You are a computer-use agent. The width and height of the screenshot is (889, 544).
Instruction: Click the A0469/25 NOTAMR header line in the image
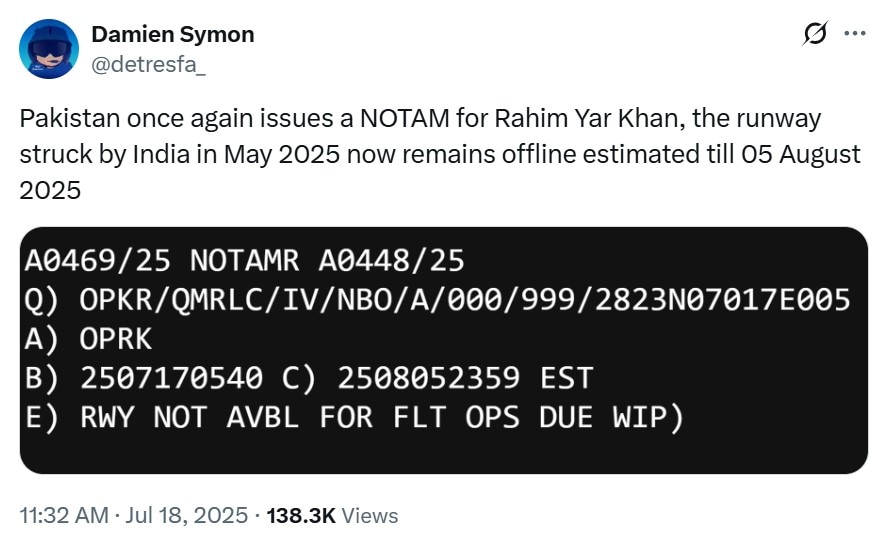[244, 260]
